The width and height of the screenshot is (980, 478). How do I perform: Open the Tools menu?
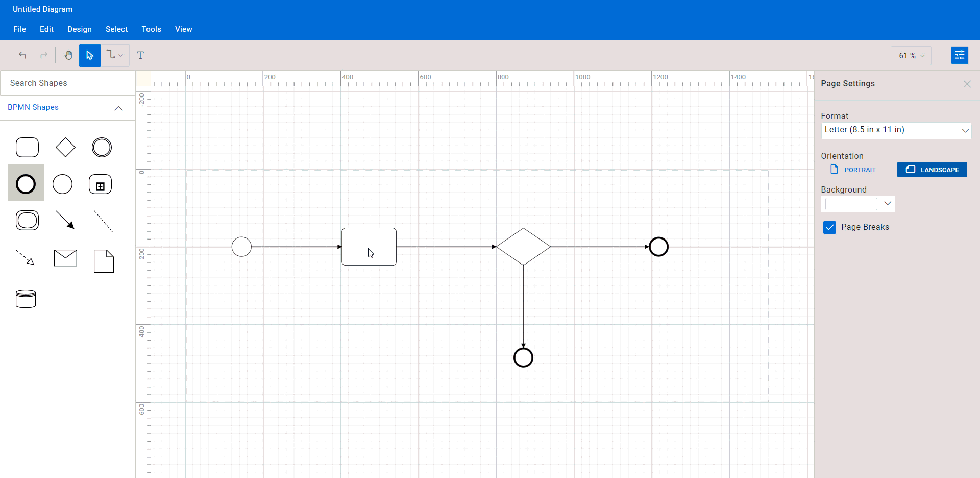151,29
